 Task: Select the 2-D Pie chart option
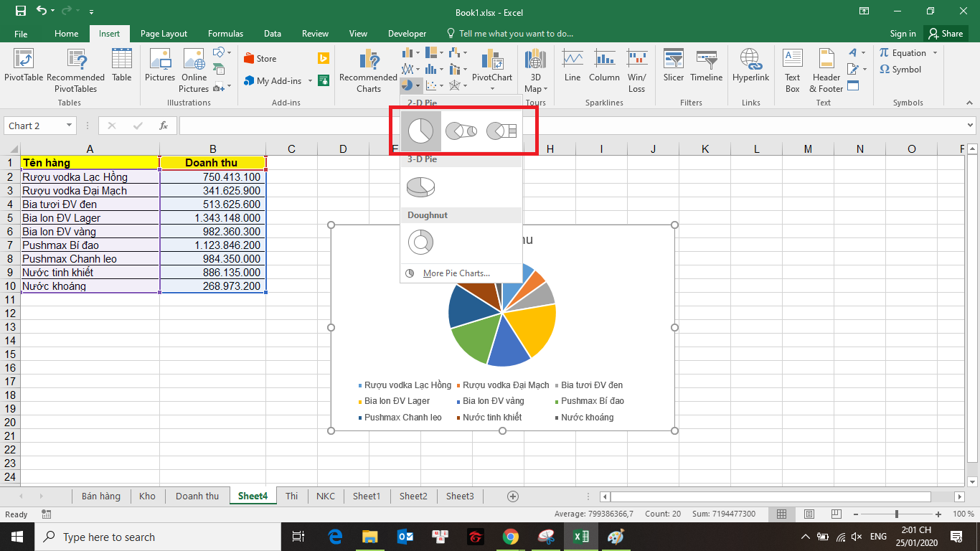tap(420, 131)
